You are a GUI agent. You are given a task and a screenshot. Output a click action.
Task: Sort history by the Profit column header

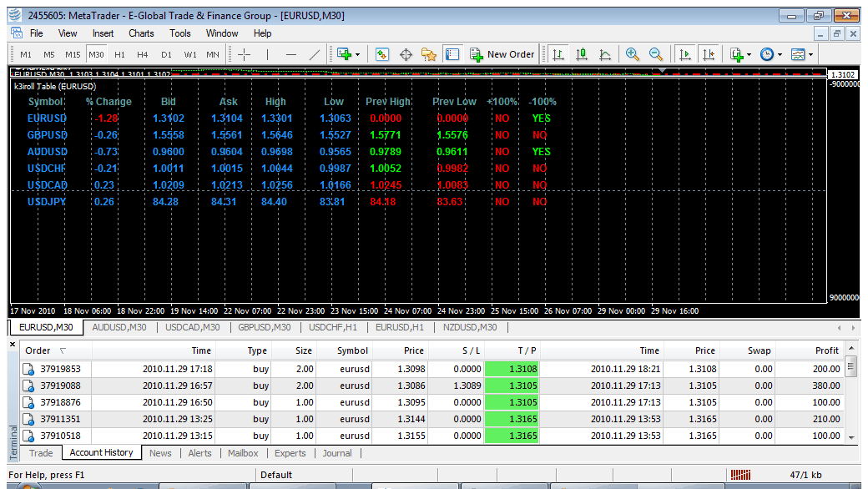(x=809, y=350)
